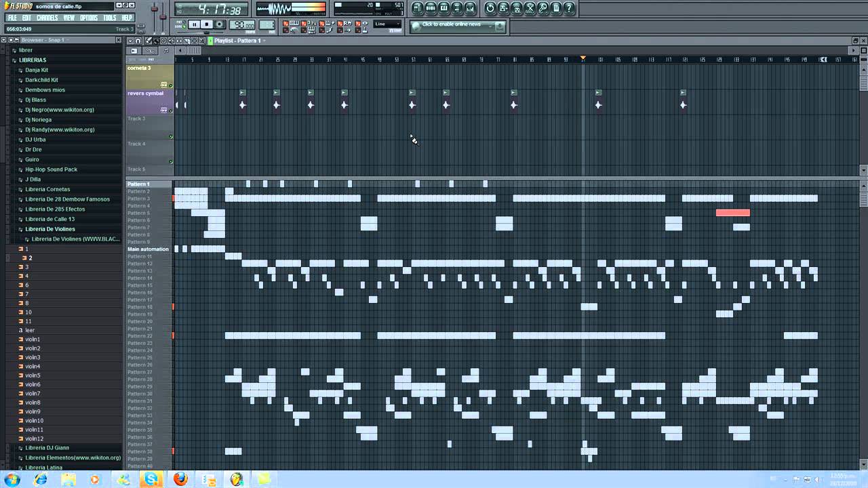868x488 pixels.
Task: Mute the corneta 3 track
Action: point(171,86)
